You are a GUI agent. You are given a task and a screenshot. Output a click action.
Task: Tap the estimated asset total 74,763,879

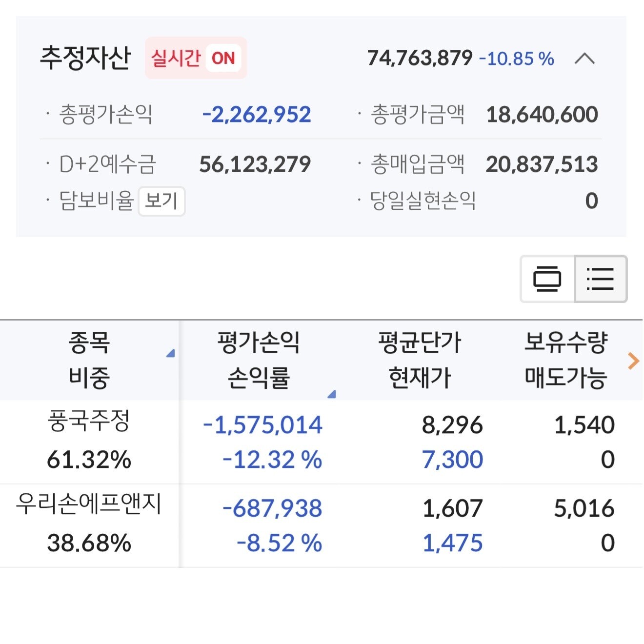[420, 58]
